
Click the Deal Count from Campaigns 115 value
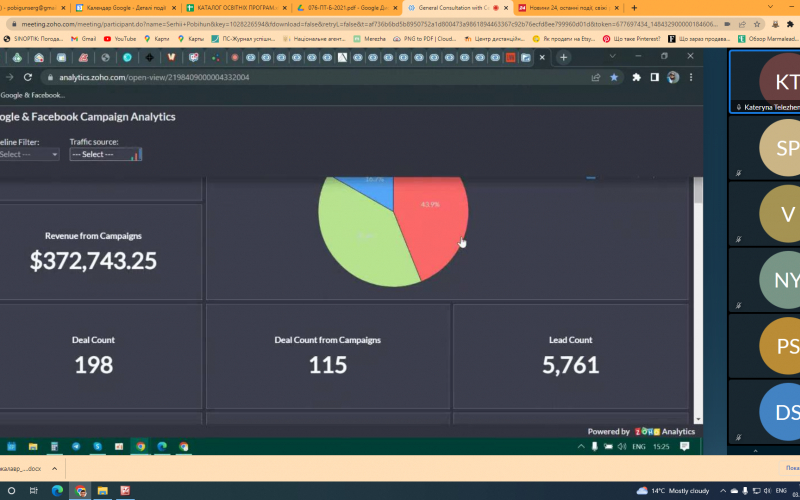(x=328, y=365)
